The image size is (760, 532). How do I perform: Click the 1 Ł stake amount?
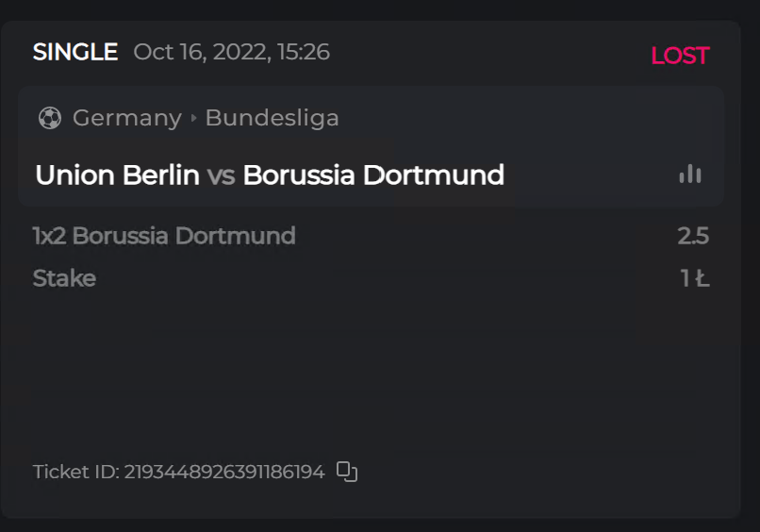point(694,278)
